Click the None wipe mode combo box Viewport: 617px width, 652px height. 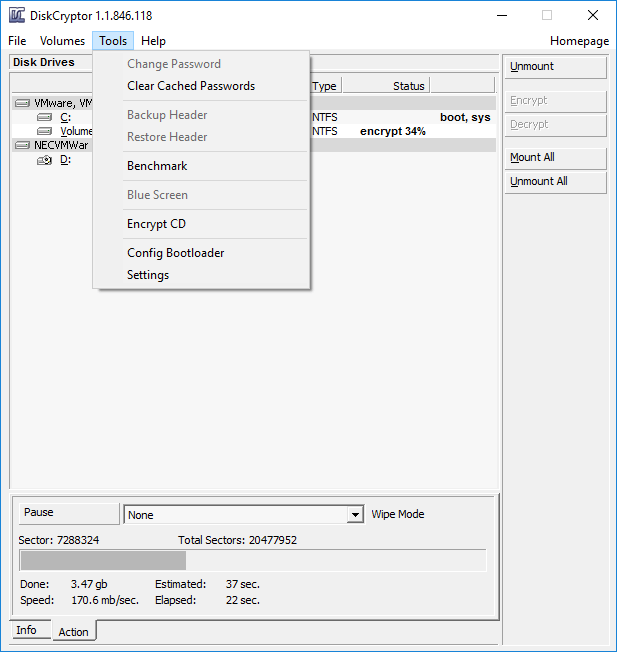click(244, 515)
